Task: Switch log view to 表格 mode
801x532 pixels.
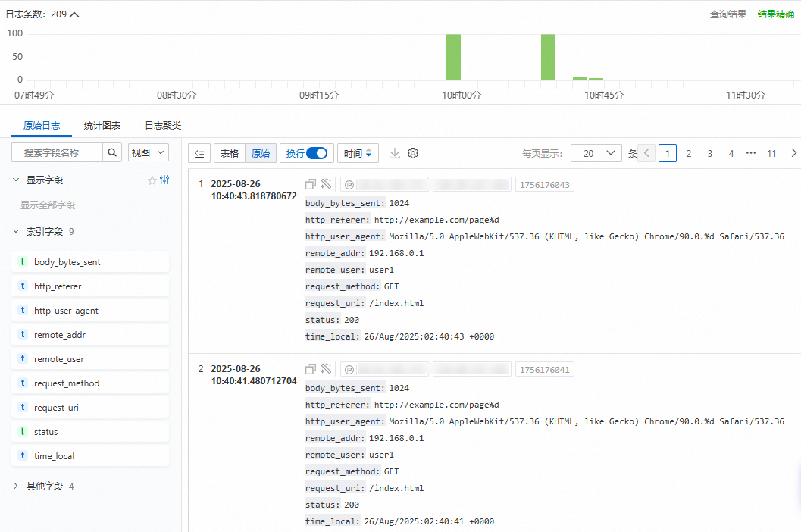Action: pos(230,153)
